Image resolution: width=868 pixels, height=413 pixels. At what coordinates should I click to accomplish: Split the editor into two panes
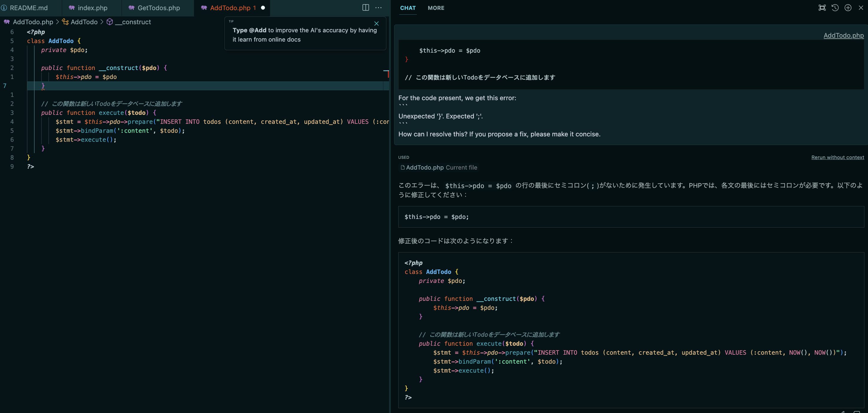coord(366,7)
